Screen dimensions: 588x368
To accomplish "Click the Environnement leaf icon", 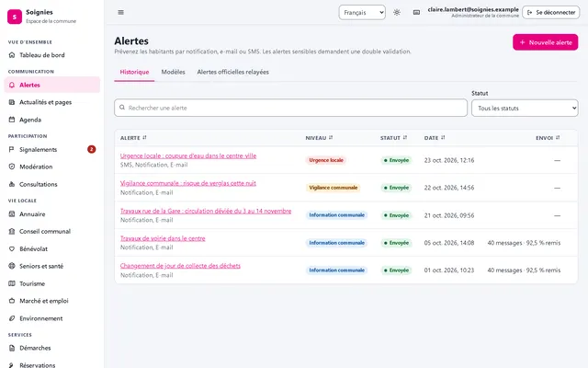I will [12, 318].
